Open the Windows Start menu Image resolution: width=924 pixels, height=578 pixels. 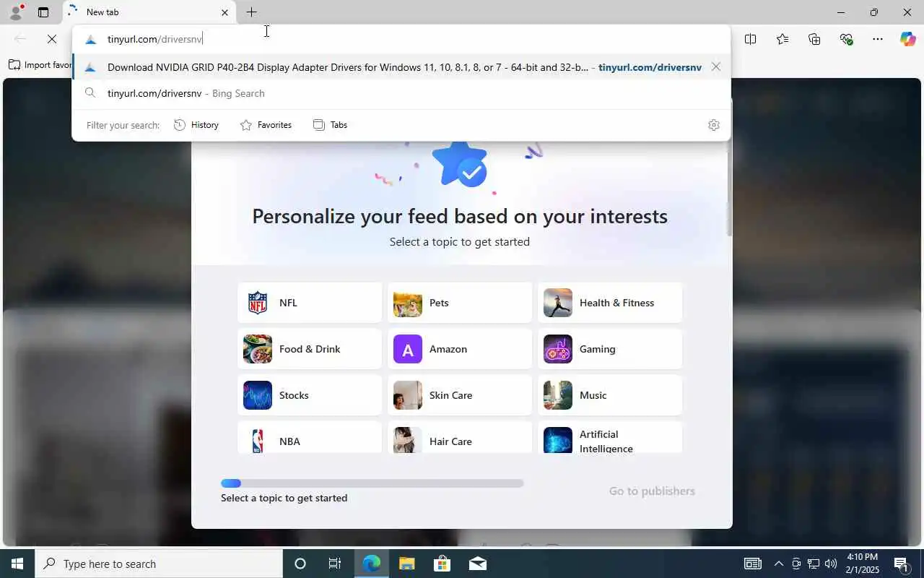click(17, 564)
